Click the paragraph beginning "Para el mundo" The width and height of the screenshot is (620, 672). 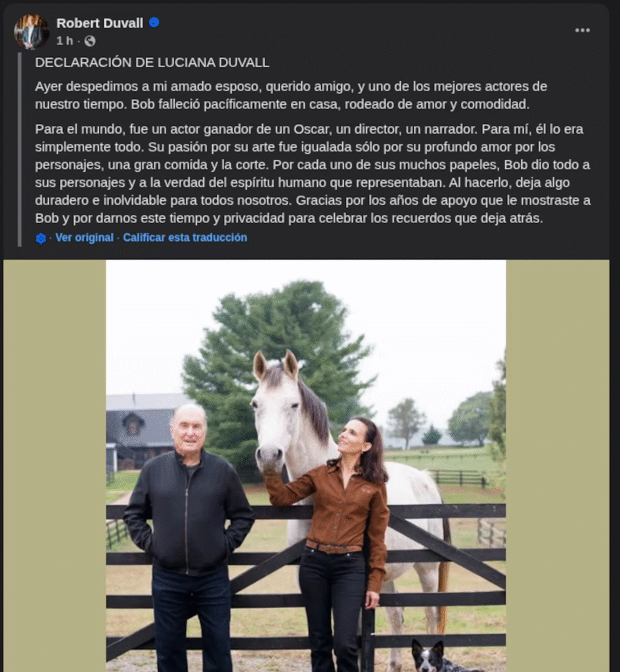point(313,173)
